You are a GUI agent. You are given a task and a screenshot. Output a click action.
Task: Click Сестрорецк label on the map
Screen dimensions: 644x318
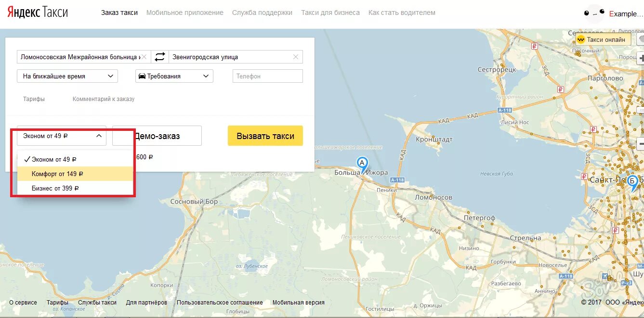[497, 70]
